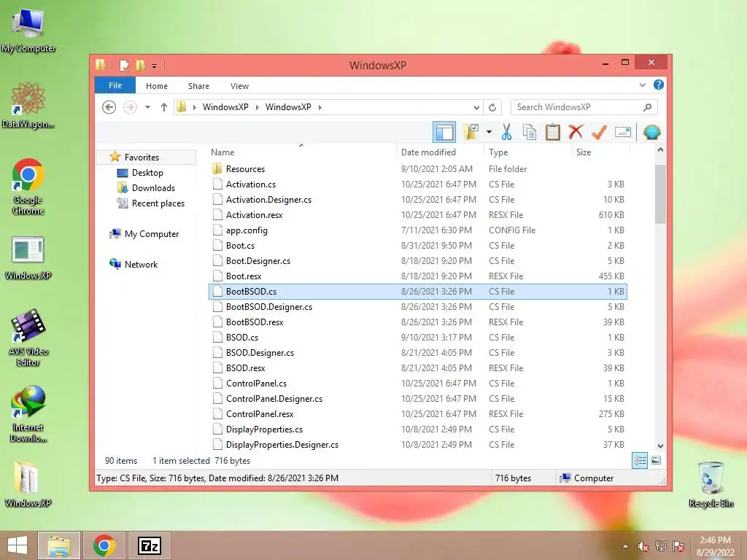The image size is (747, 560).
Task: Expand the address bar history dropdown
Action: pyautogui.click(x=476, y=108)
